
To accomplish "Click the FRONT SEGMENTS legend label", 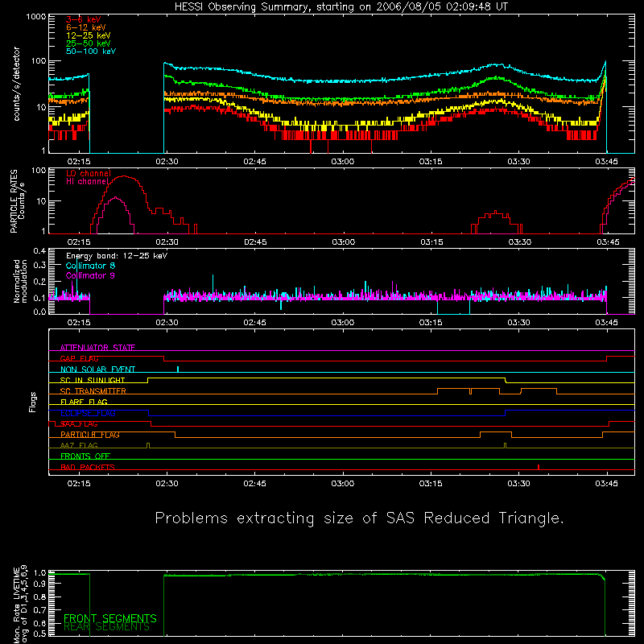I will [x=110, y=618].
